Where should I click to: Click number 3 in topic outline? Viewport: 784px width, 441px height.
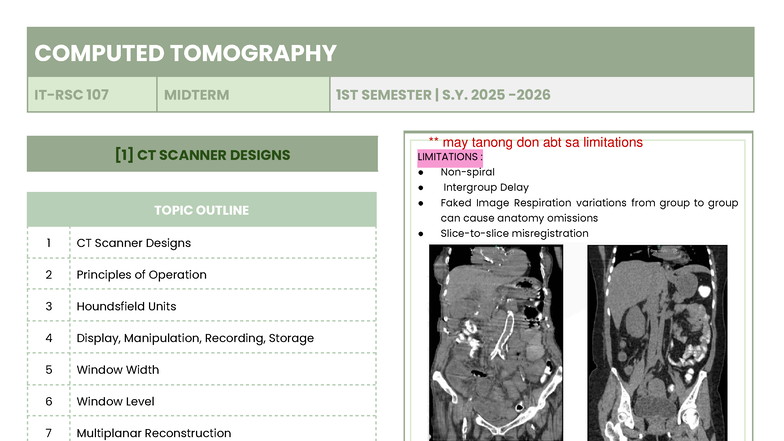48,306
